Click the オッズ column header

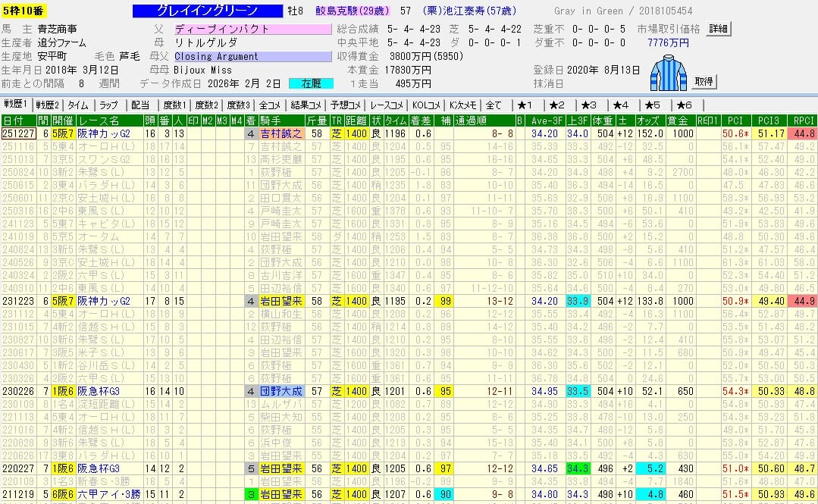point(650,121)
